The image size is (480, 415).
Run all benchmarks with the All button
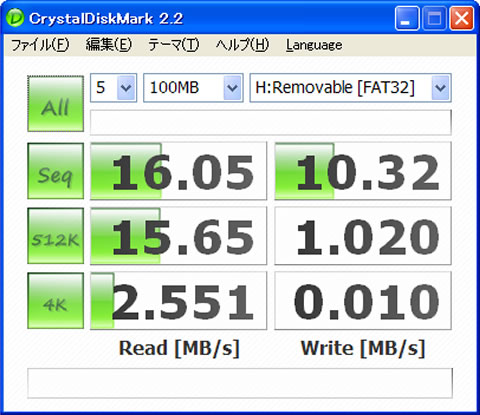pyautogui.click(x=56, y=104)
